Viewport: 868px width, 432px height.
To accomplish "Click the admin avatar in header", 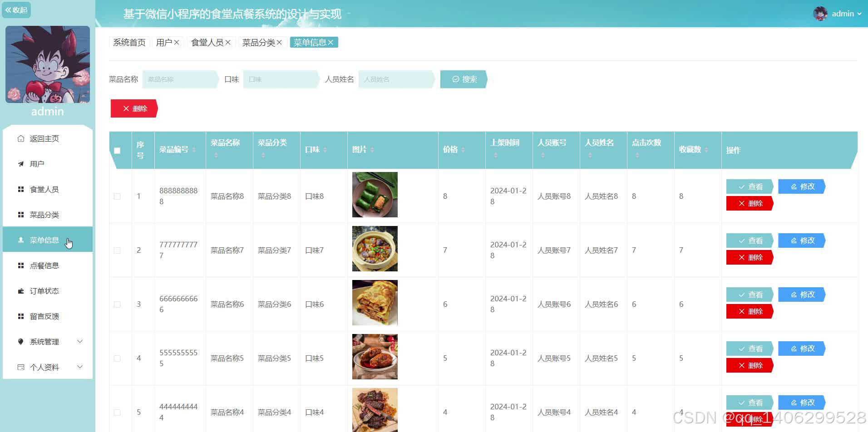I will [x=820, y=14].
